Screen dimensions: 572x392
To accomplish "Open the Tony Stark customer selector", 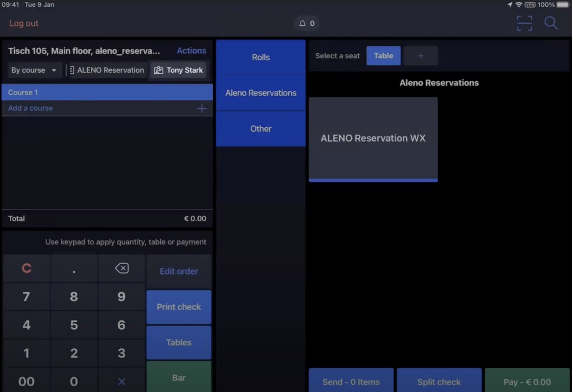I will pyautogui.click(x=178, y=70).
